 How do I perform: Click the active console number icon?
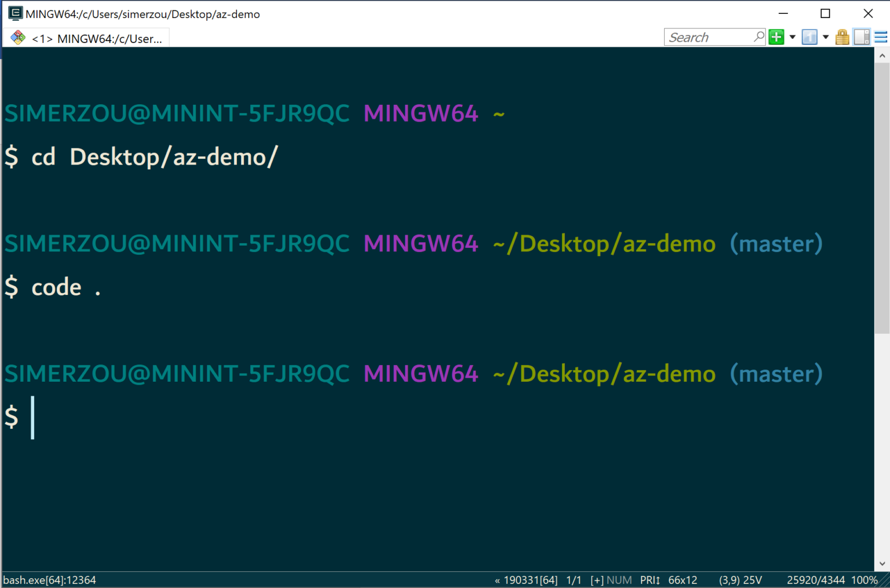pos(809,38)
